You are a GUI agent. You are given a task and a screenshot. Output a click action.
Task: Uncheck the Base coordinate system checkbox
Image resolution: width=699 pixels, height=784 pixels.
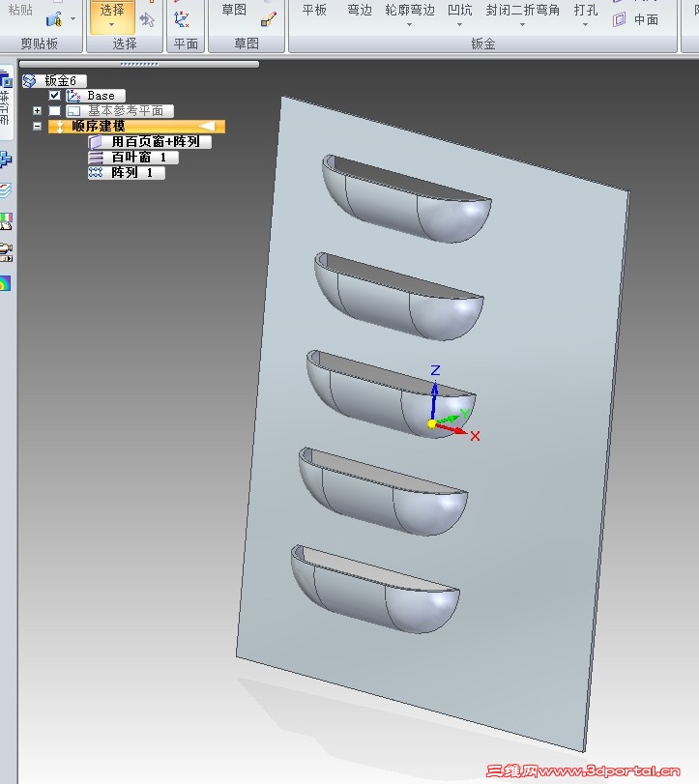pyautogui.click(x=54, y=95)
